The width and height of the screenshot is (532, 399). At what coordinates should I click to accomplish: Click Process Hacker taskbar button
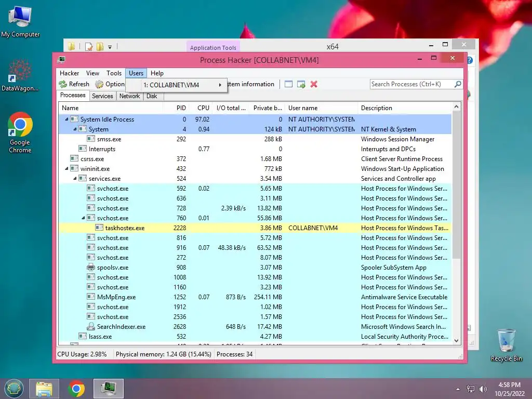coord(109,389)
